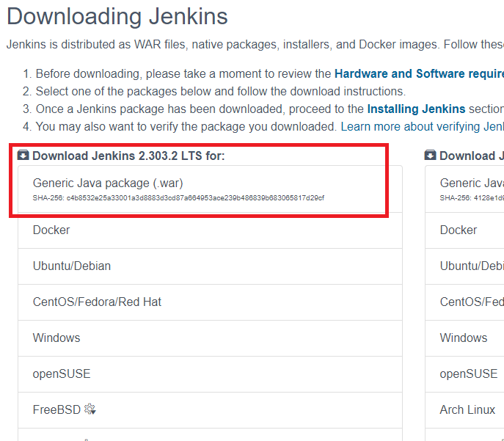Choose Ubuntu/Debian in the right column
This screenshot has width=504, height=441.
click(465, 266)
